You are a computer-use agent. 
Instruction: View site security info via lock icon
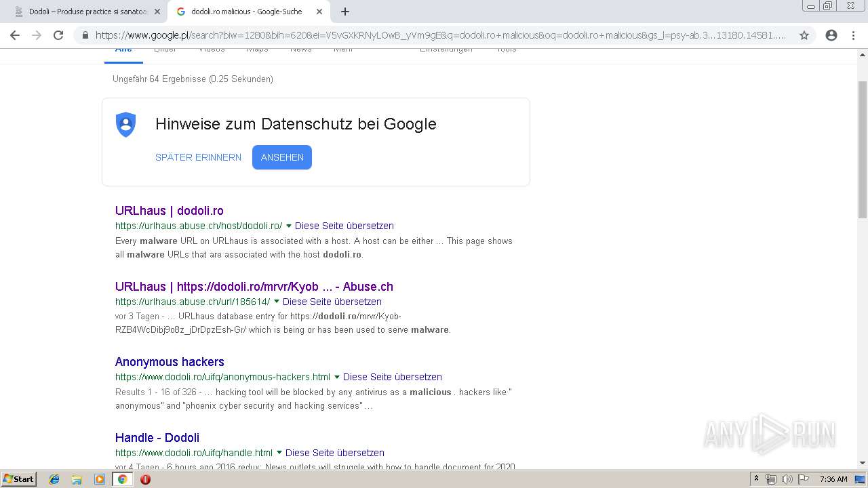(x=85, y=35)
